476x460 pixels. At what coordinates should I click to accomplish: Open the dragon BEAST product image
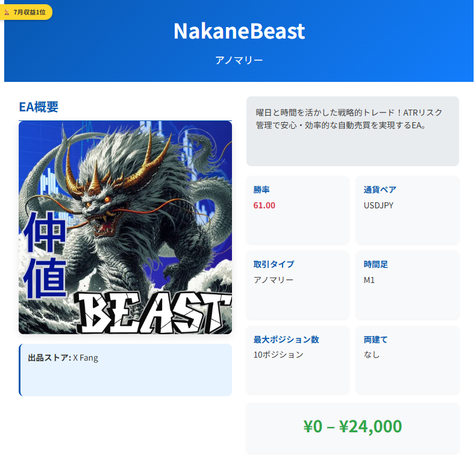[125, 228]
